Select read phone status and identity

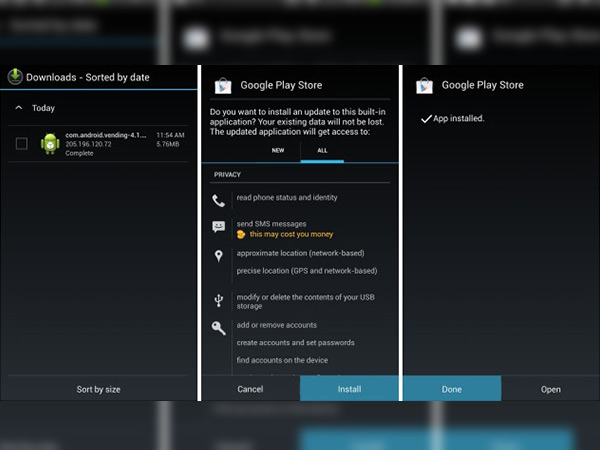[287, 197]
